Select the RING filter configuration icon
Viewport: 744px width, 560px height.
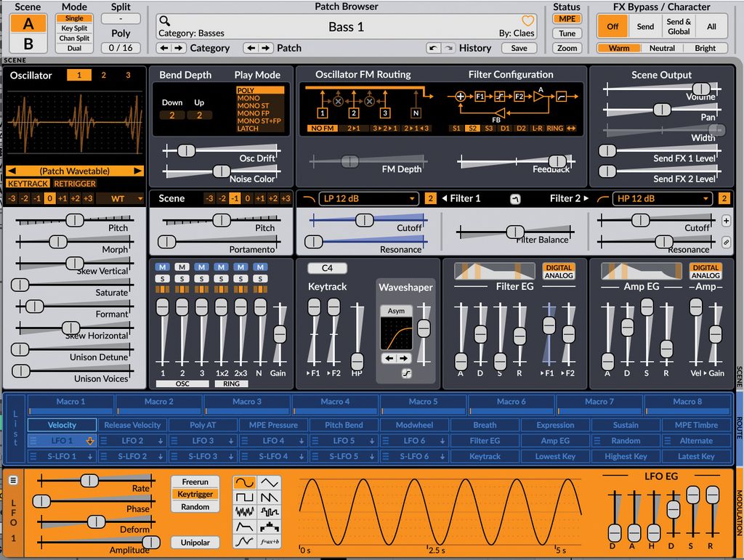pos(555,128)
